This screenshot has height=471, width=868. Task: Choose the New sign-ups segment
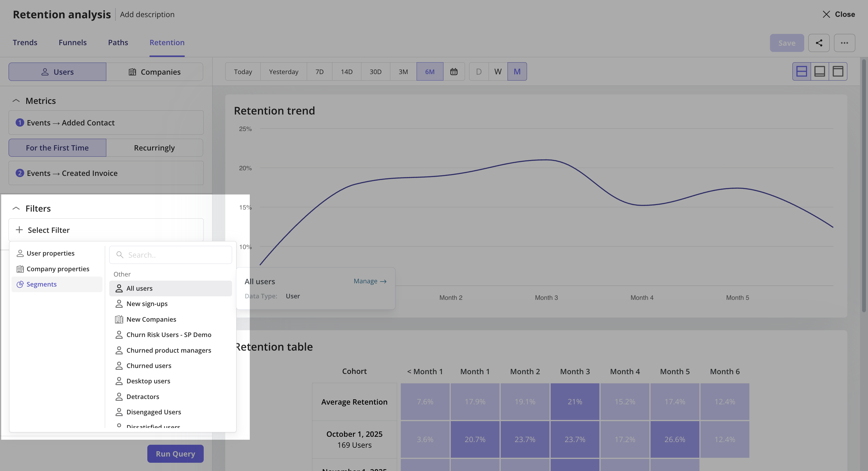[x=171, y=304]
